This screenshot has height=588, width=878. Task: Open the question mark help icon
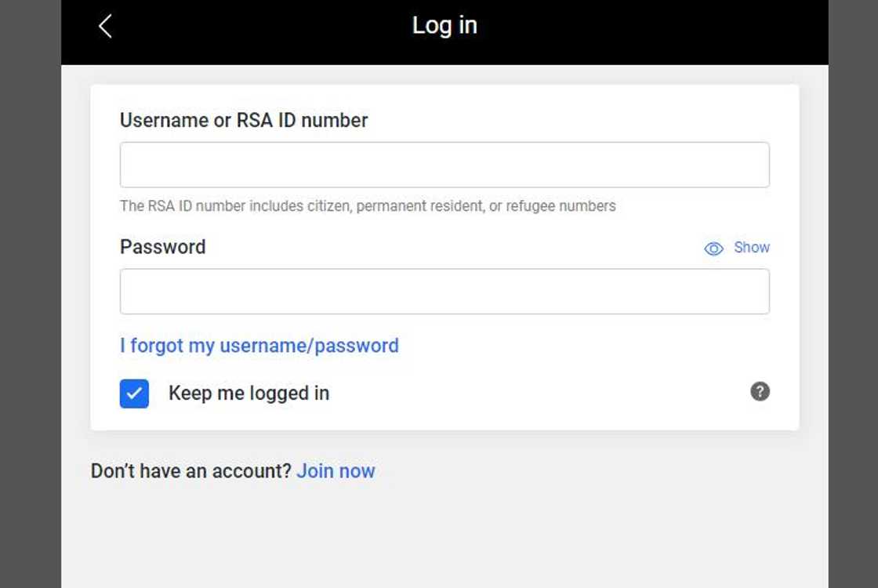point(760,391)
